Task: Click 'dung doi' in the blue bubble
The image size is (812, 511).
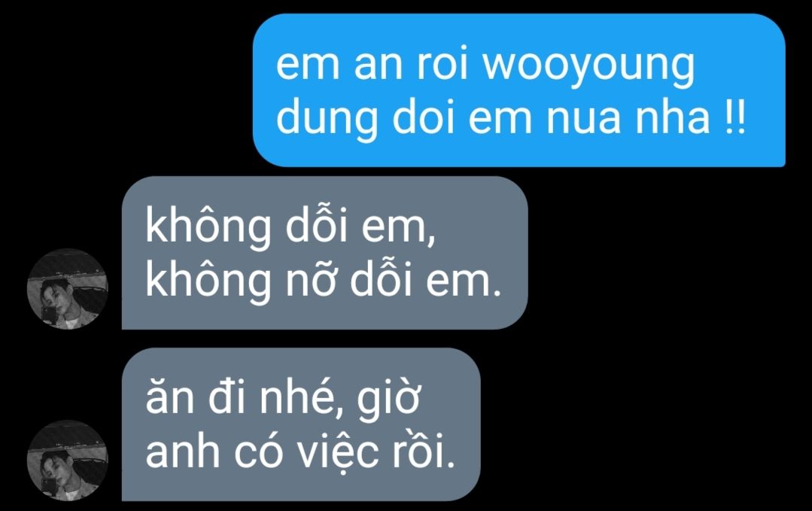Action: point(365,120)
